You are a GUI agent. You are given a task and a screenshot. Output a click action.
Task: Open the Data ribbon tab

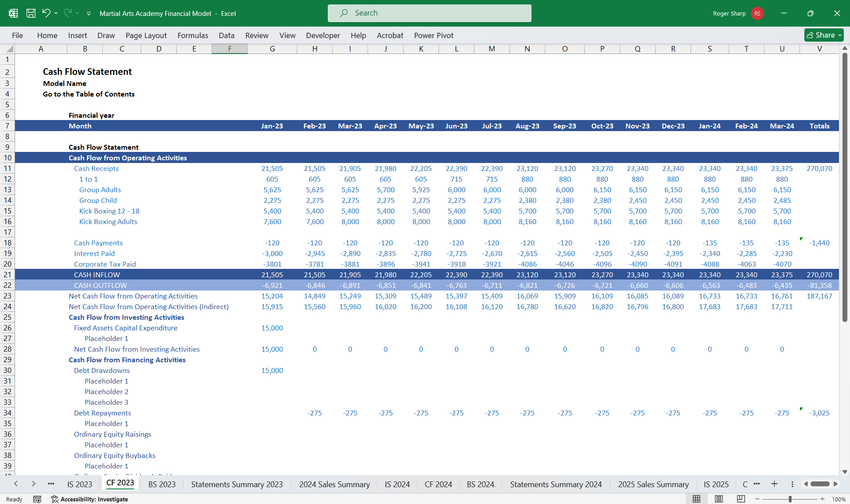click(226, 35)
